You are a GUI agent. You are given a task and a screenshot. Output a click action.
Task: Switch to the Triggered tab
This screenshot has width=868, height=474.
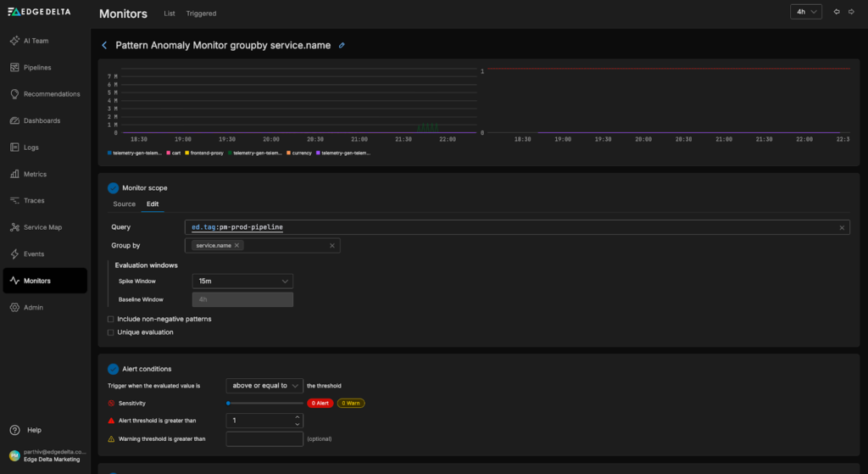point(202,14)
